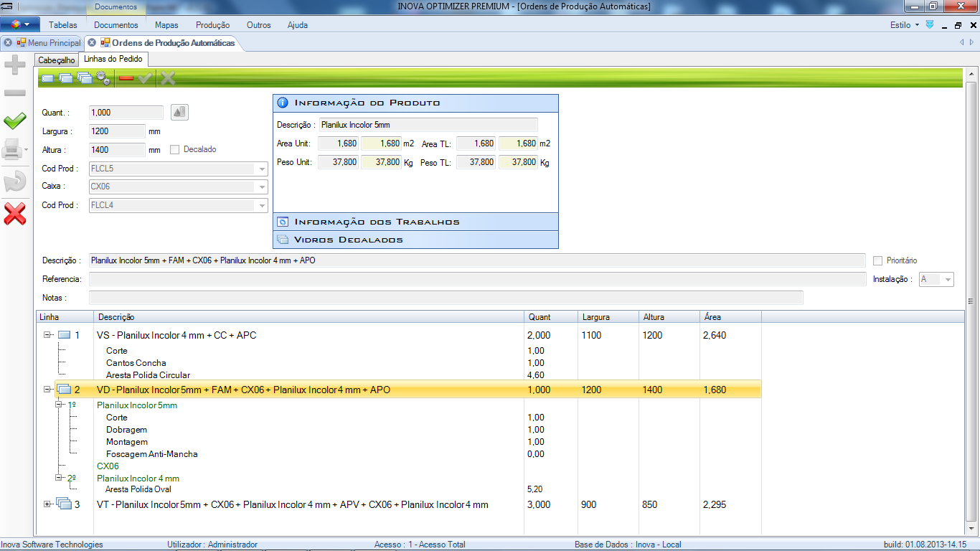Click the Vidros Decalados panel icon

point(283,240)
